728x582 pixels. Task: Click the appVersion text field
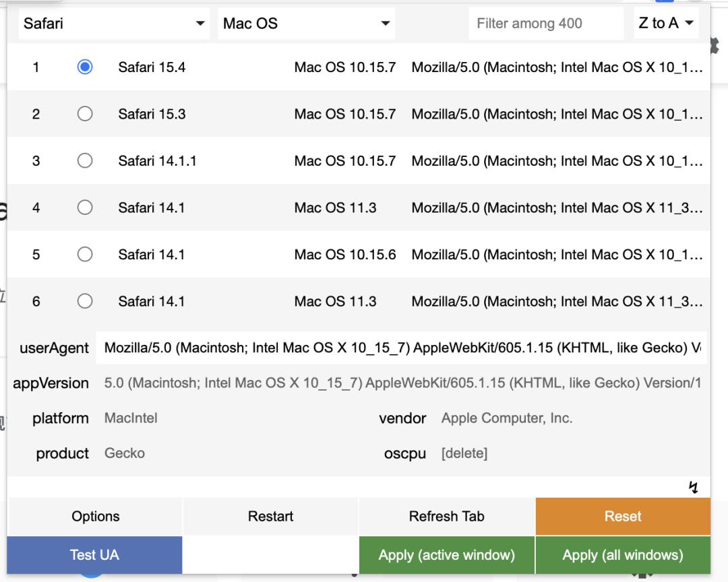coord(402,383)
